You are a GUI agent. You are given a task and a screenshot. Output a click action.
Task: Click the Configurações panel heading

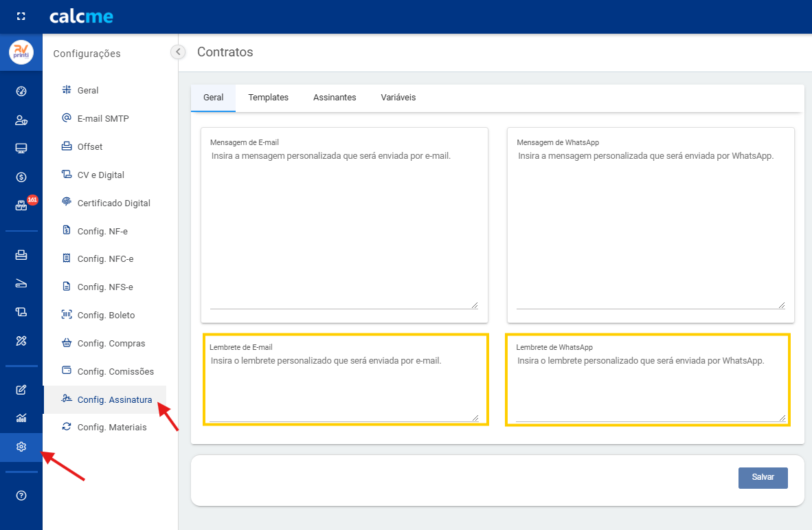(x=87, y=54)
